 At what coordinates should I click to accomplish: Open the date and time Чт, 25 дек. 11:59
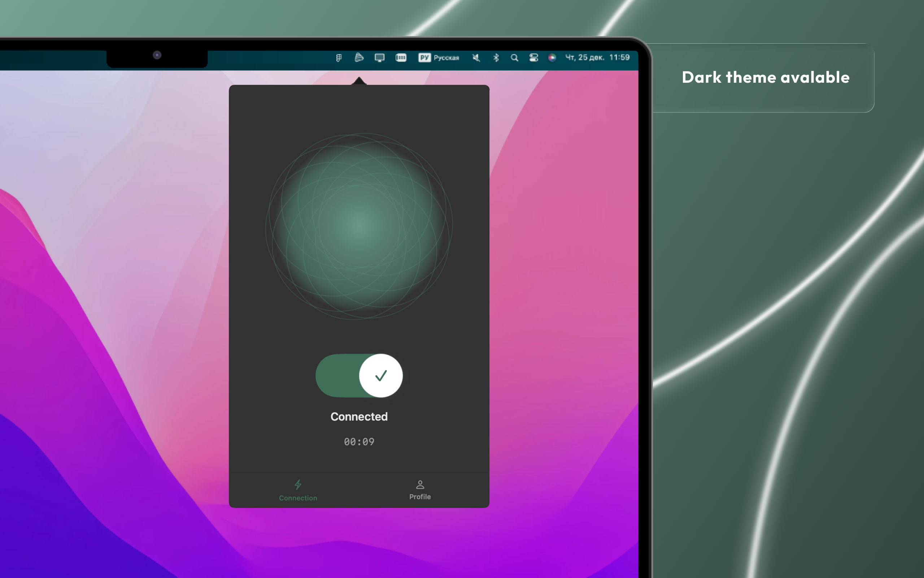tap(597, 57)
